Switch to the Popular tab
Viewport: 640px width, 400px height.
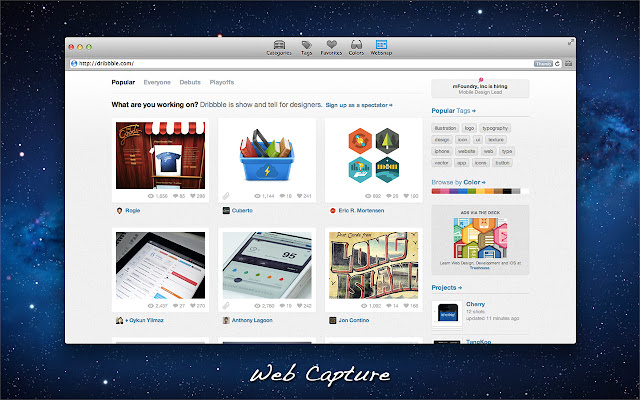tap(123, 82)
